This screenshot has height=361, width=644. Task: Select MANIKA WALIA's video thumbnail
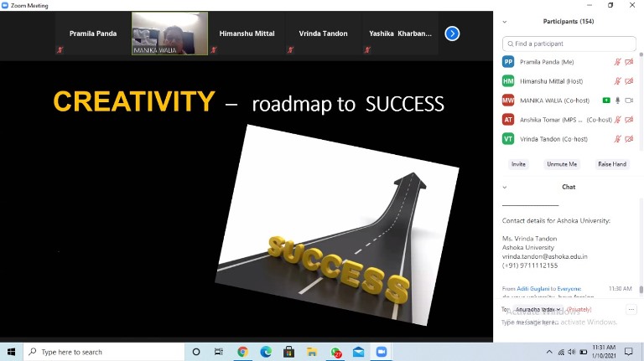(170, 34)
